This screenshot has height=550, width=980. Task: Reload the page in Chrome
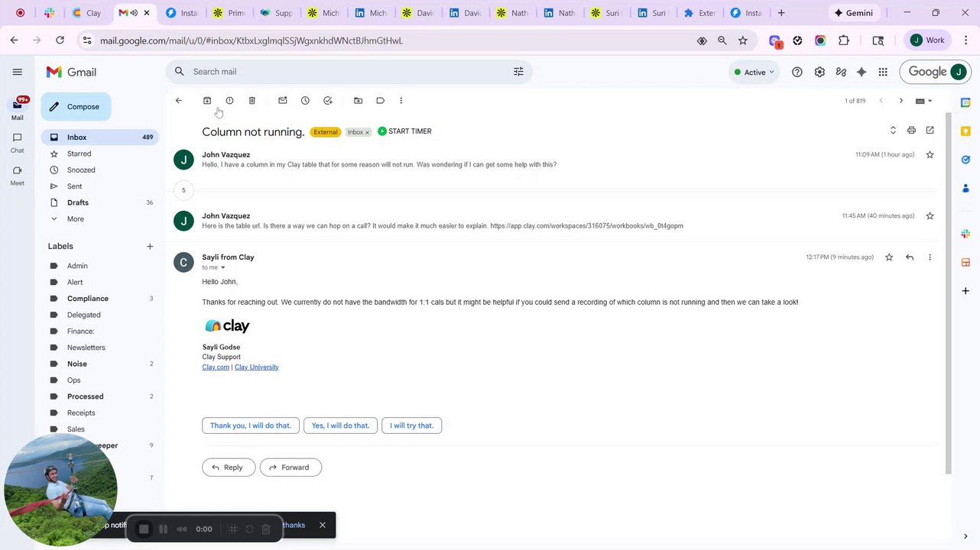pos(60,40)
